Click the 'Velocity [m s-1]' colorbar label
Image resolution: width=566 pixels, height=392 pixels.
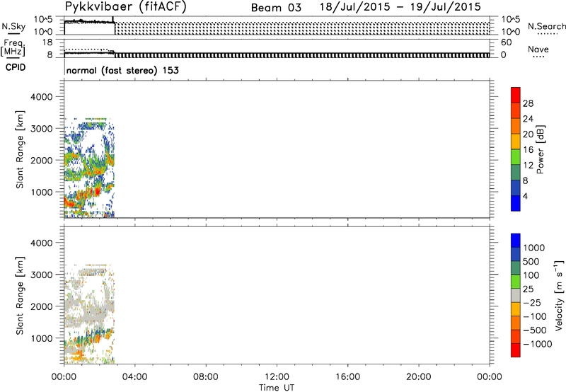tap(559, 296)
